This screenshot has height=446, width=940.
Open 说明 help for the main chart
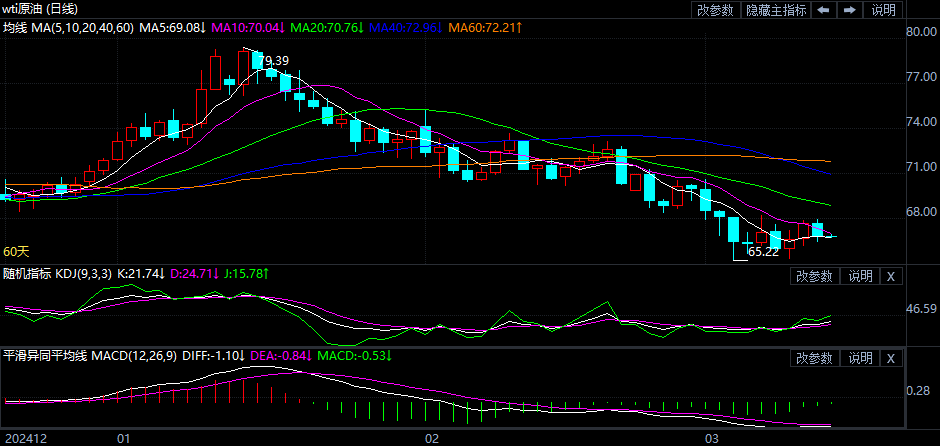[x=884, y=10]
